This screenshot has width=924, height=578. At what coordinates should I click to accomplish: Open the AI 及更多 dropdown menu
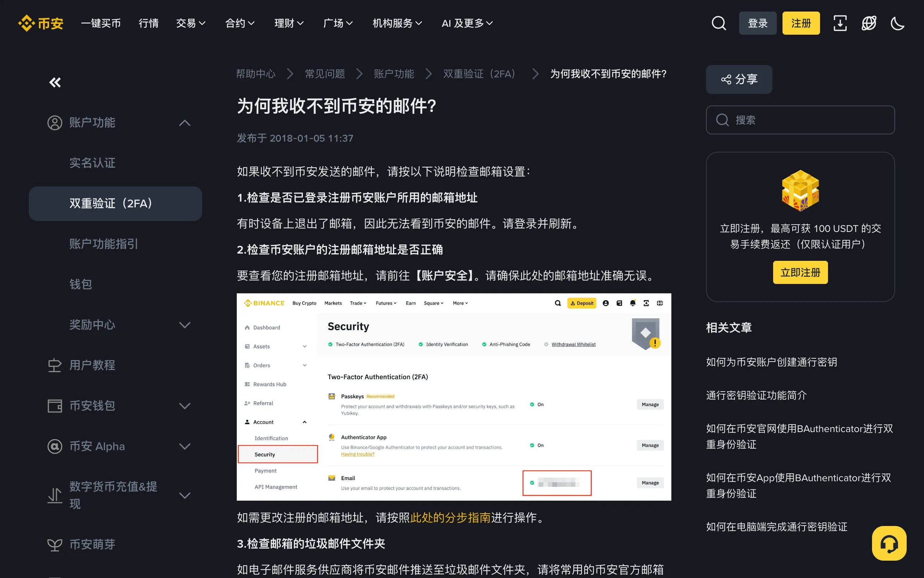click(467, 23)
